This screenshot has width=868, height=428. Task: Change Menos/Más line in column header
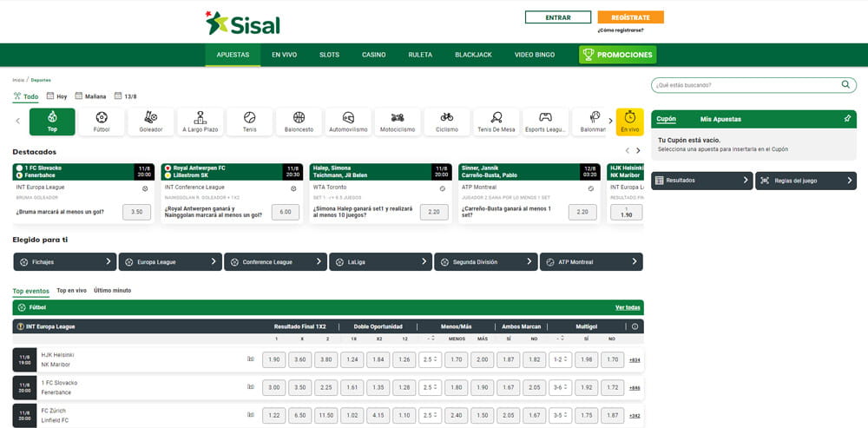pyautogui.click(x=431, y=339)
